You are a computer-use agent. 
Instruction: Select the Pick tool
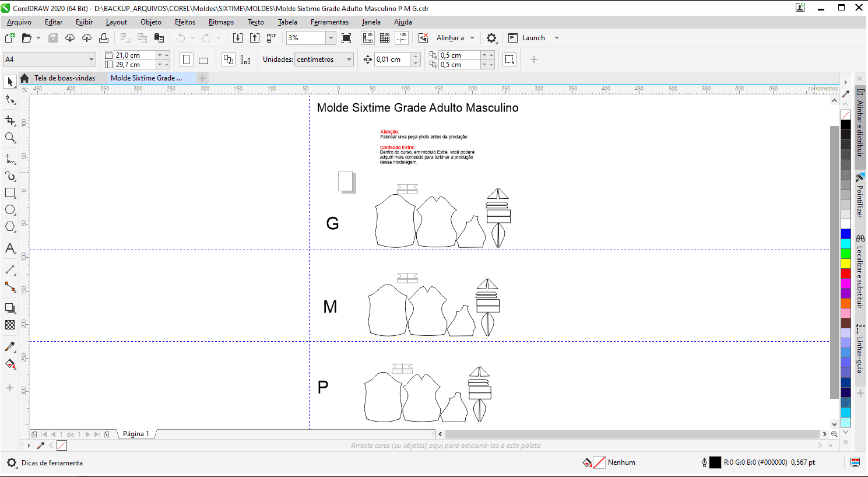(10, 82)
